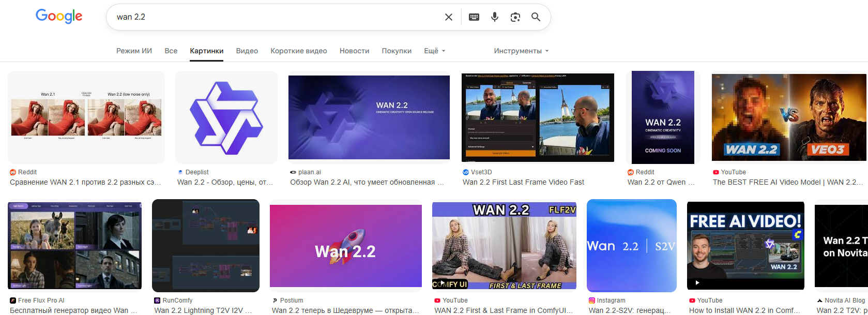Switch to Все tab

coord(171,51)
